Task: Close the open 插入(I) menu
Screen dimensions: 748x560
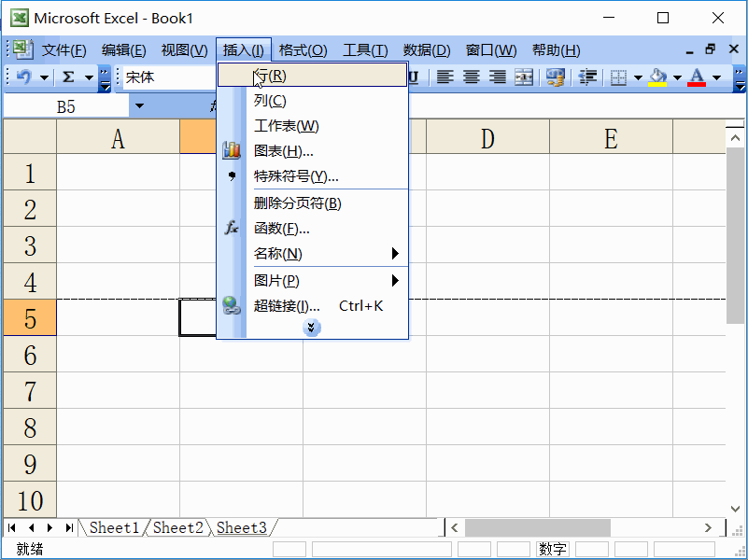Action: [244, 50]
